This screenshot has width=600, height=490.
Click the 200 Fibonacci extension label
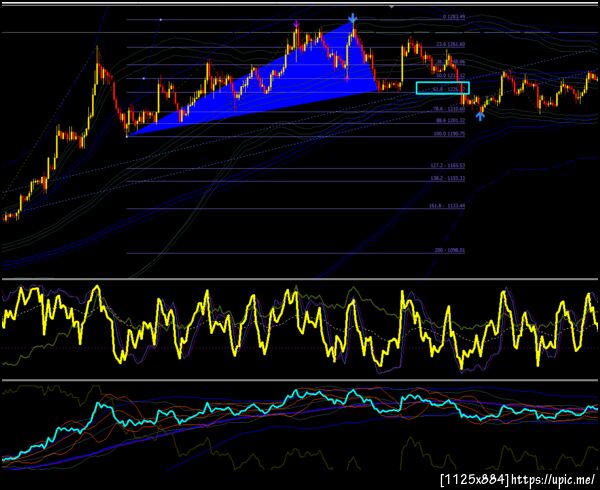pyautogui.click(x=450, y=250)
